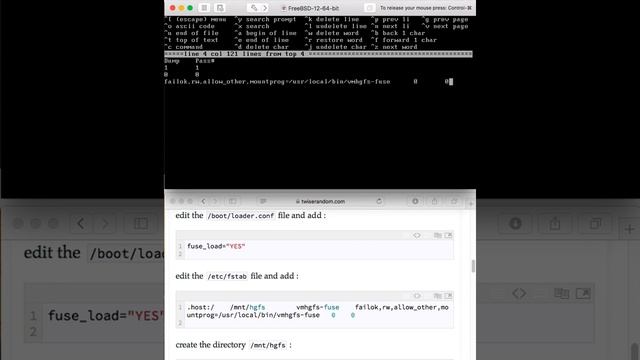Click the '^z next word' help entry

pos(394,47)
